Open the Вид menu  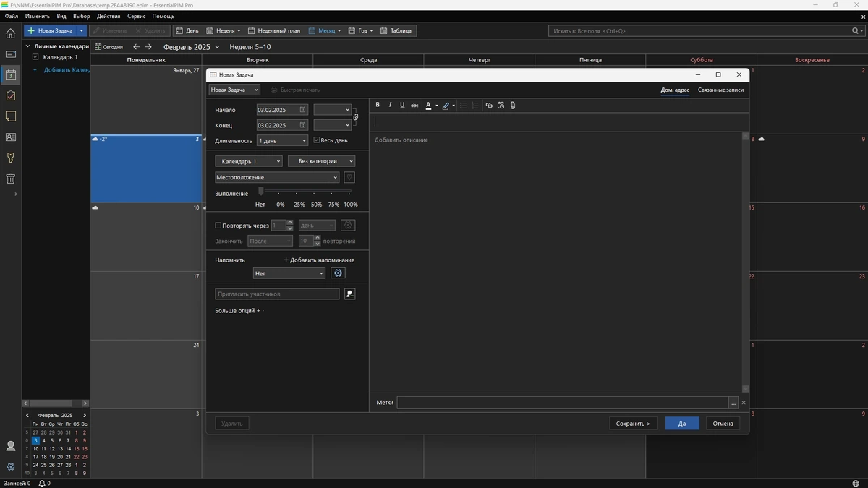click(61, 16)
